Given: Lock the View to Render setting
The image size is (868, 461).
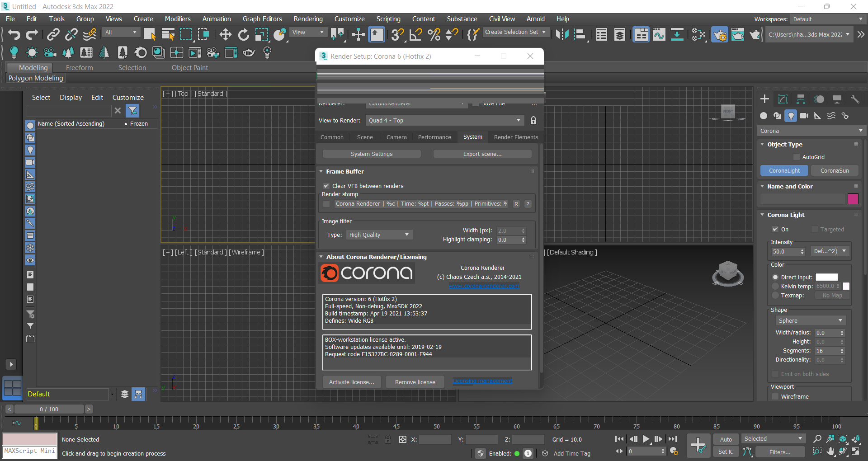Looking at the screenshot, I should click(x=533, y=121).
